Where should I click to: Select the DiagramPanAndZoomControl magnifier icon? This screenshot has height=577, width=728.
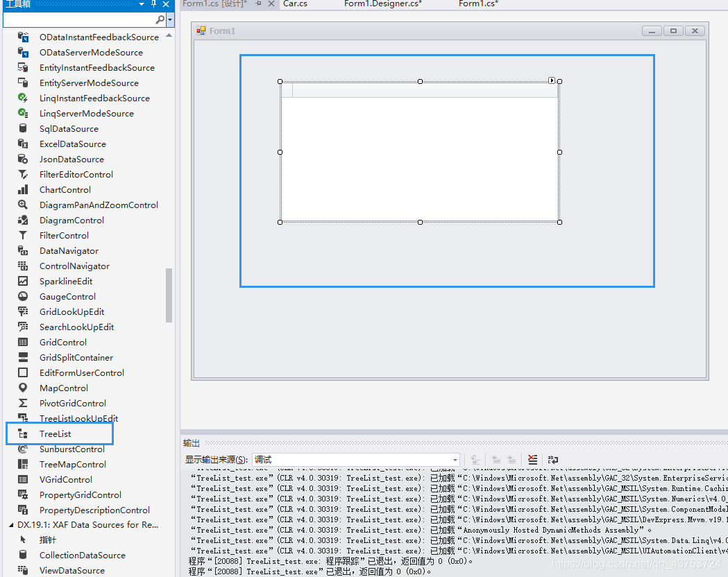point(23,205)
